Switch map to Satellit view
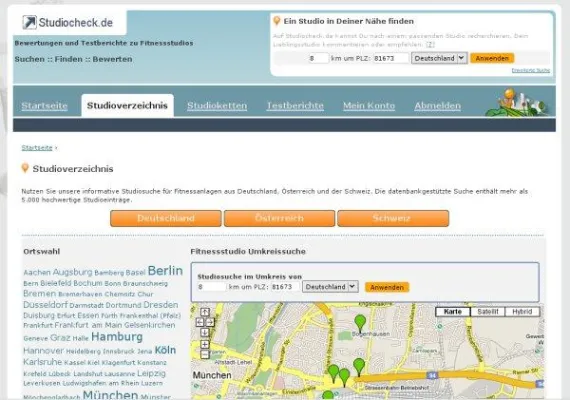The image size is (570, 400). pyautogui.click(x=487, y=312)
